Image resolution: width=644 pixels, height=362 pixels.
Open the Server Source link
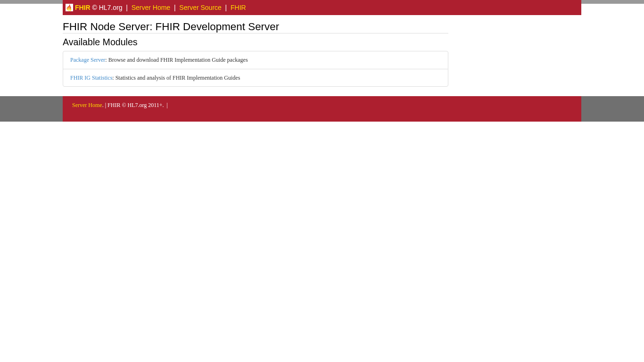(200, 8)
